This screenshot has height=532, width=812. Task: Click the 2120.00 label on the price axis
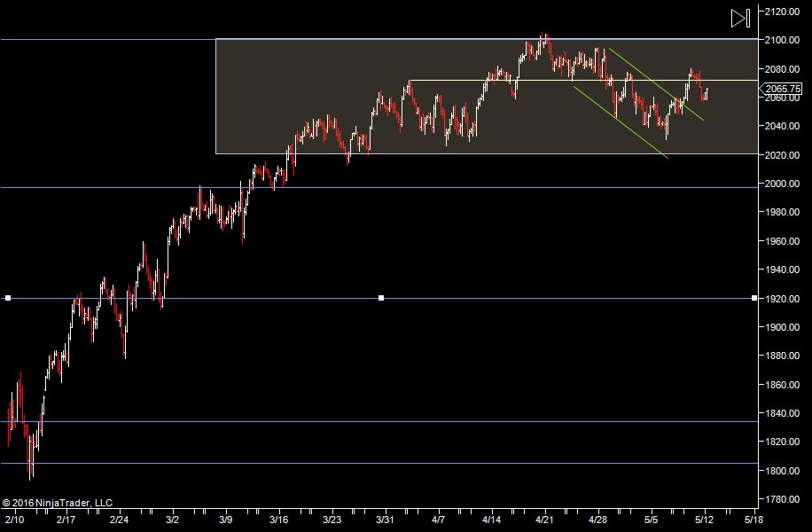coord(783,12)
